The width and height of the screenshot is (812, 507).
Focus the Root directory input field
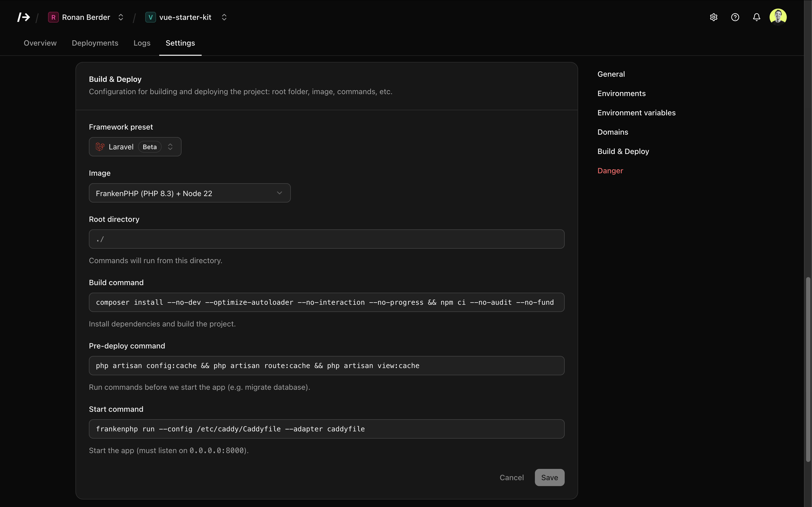pyautogui.click(x=327, y=239)
